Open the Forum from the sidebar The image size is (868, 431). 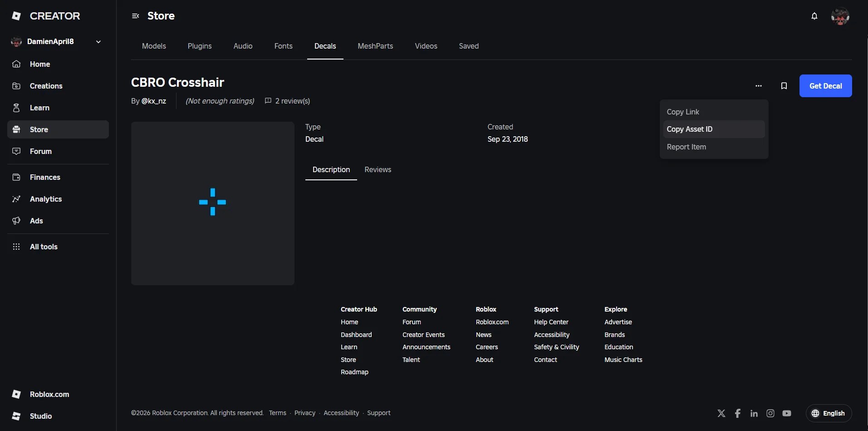(x=40, y=151)
